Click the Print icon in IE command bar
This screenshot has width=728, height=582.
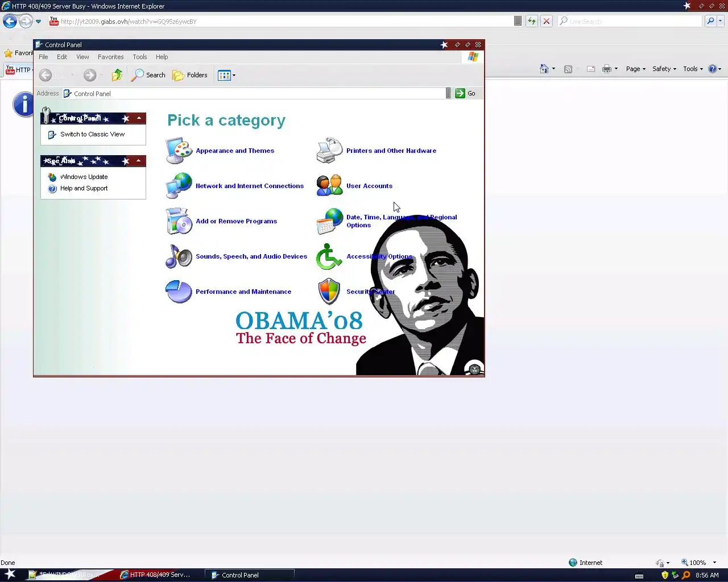click(607, 69)
